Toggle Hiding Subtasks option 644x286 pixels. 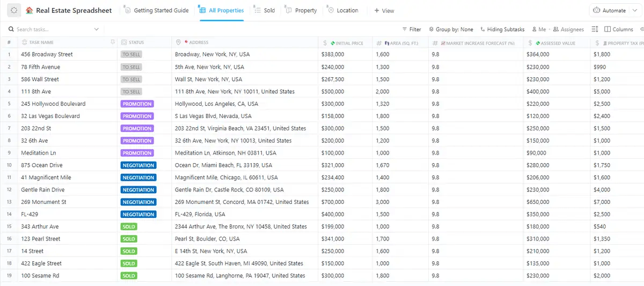[x=502, y=30]
